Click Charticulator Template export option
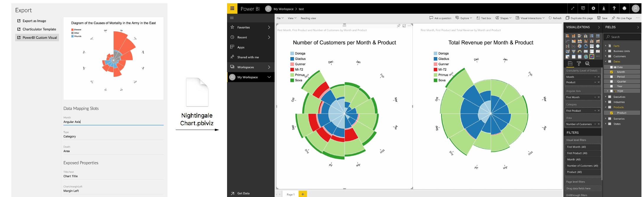The width and height of the screenshot is (644, 197). click(39, 29)
